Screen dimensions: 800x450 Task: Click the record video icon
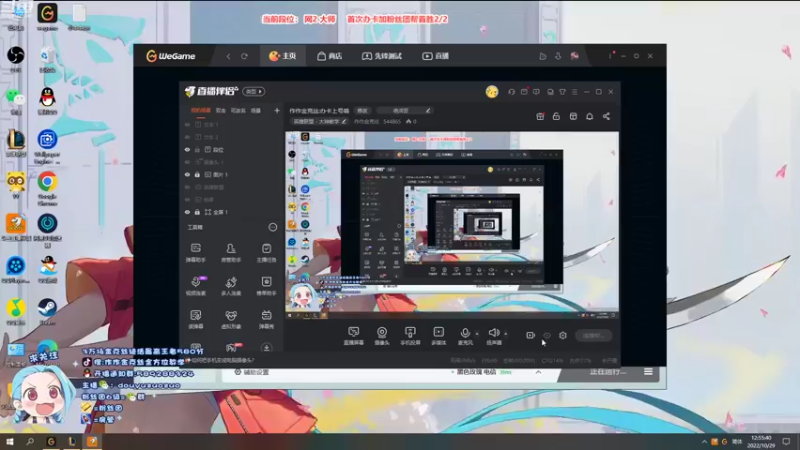531,335
